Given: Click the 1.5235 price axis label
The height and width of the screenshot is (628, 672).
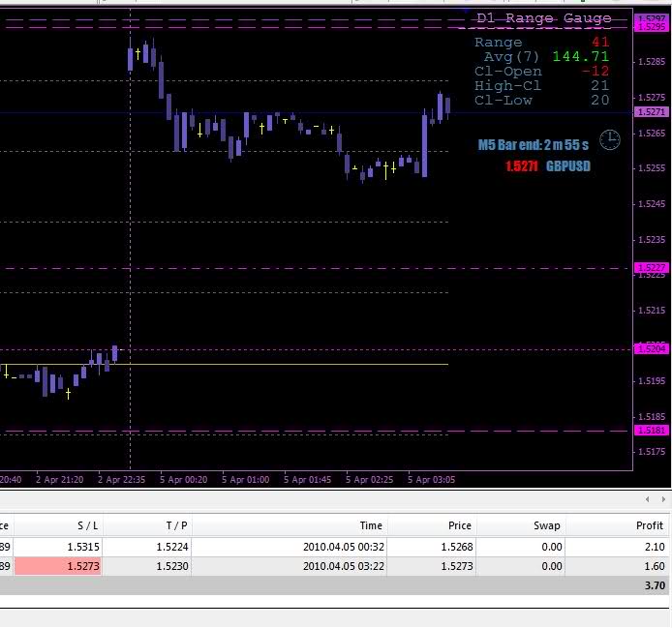Looking at the screenshot, I should point(652,239).
